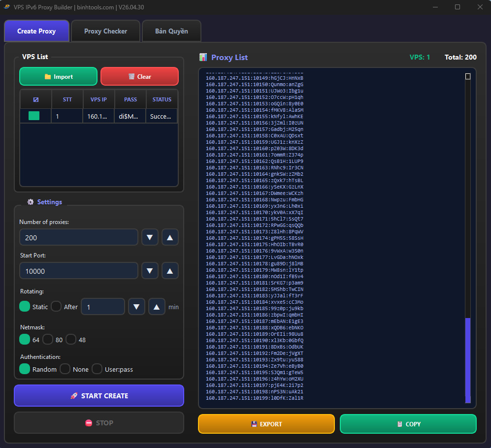Click the VPS IP column header
Viewport: 491px width, 448px height.
[98, 99]
